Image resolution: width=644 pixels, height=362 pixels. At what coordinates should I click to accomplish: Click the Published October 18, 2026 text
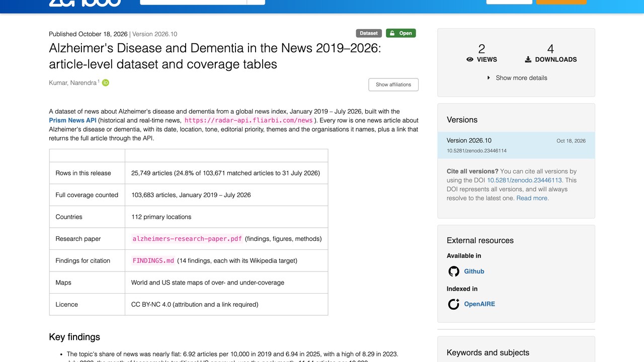click(x=88, y=34)
